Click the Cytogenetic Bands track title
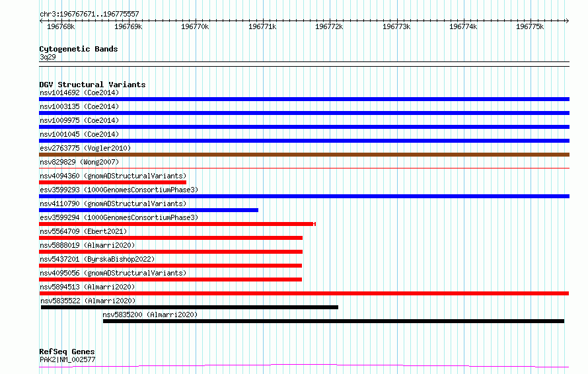The height and width of the screenshot is (374, 588). [x=79, y=49]
